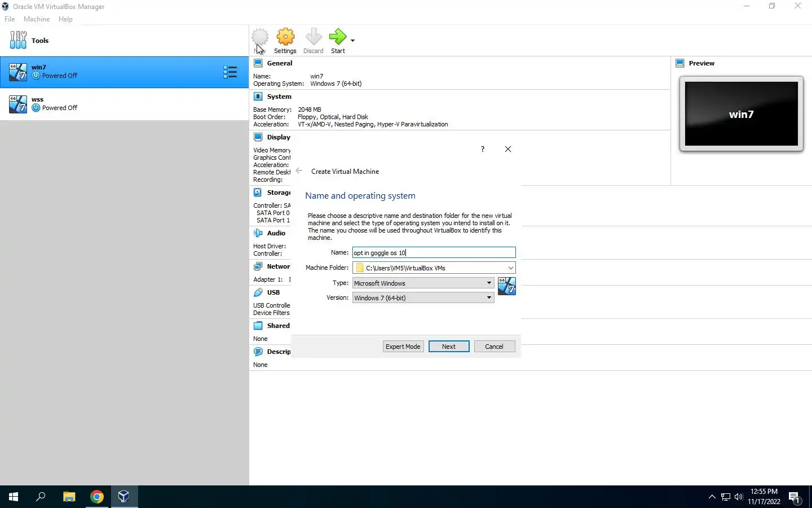
Task: Show hidden system tray icons
Action: click(712, 497)
